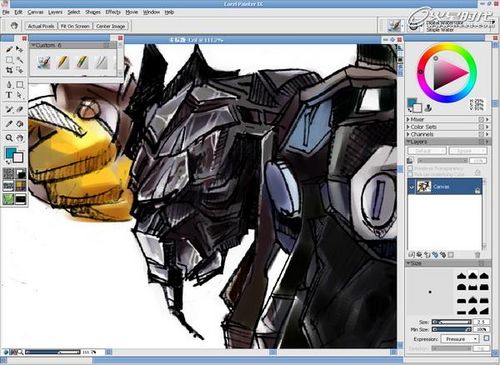Pick the green pencil in Custom palette
Screen dimensions: 500x365
click(82, 63)
